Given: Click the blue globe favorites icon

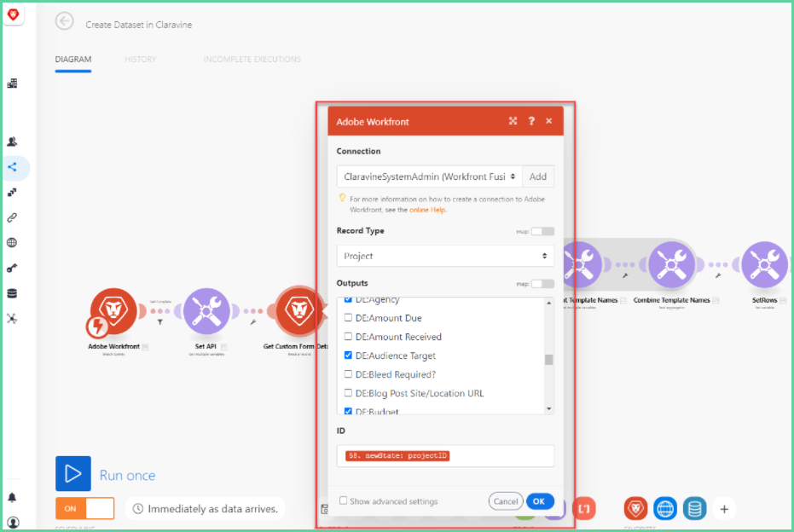Looking at the screenshot, I should tap(665, 509).
